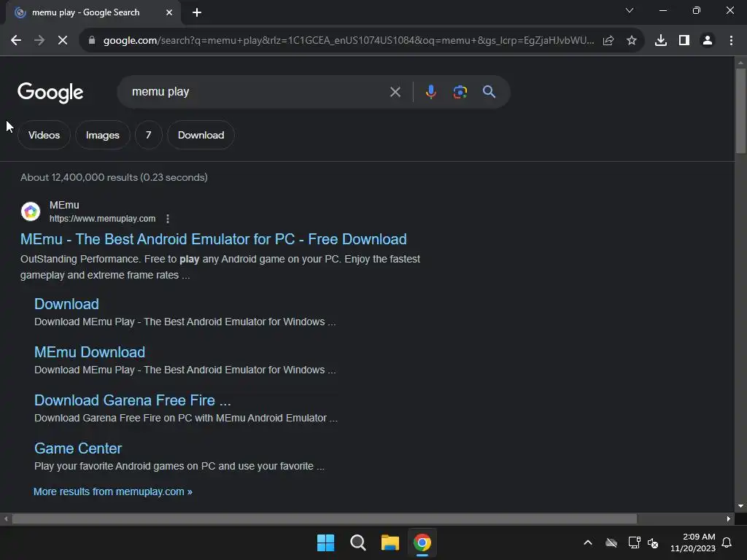Image resolution: width=747 pixels, height=560 pixels.
Task: Click the MEmu site favicon
Action: point(31,211)
